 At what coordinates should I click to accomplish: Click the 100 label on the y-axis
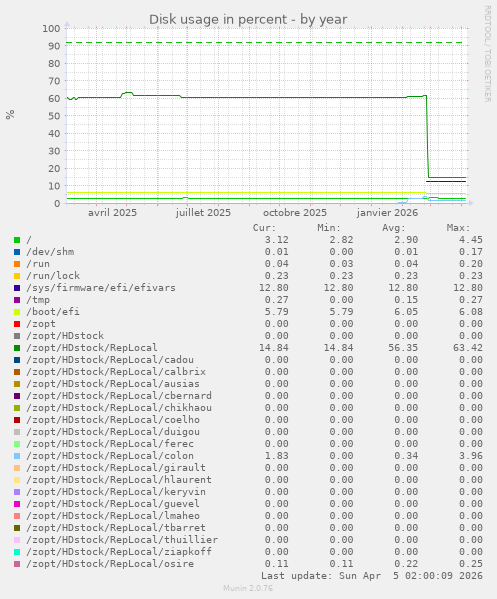(52, 29)
